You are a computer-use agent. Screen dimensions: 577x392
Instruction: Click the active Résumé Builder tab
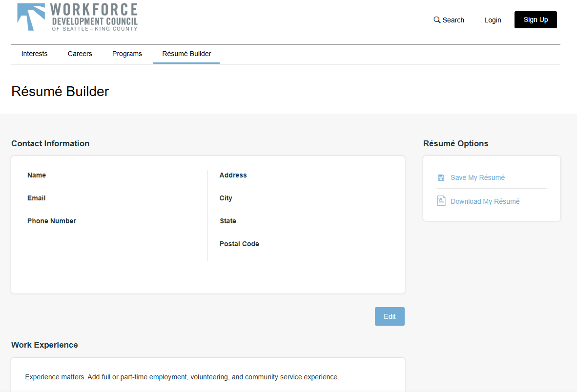[186, 54]
